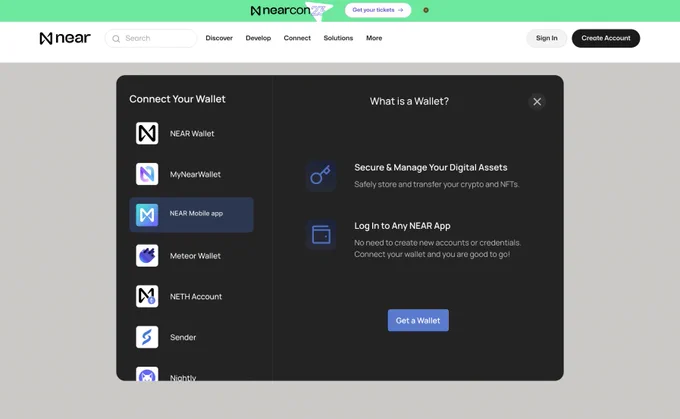Open the Discover menu
Viewport: 680px width, 419px height.
click(219, 38)
